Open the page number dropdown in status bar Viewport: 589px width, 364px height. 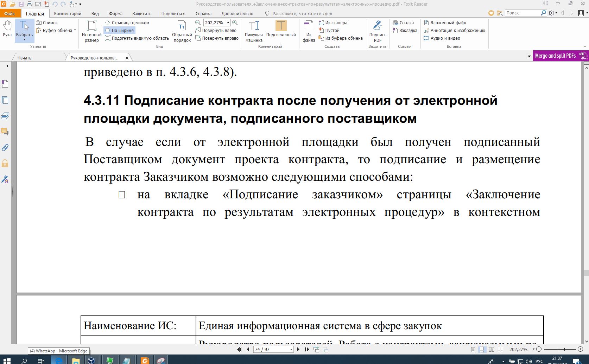point(291,350)
